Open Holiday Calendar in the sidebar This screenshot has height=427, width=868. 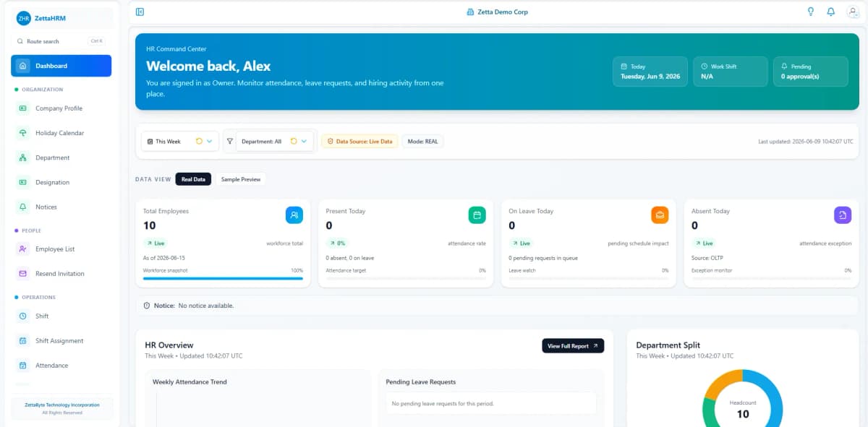tap(61, 133)
